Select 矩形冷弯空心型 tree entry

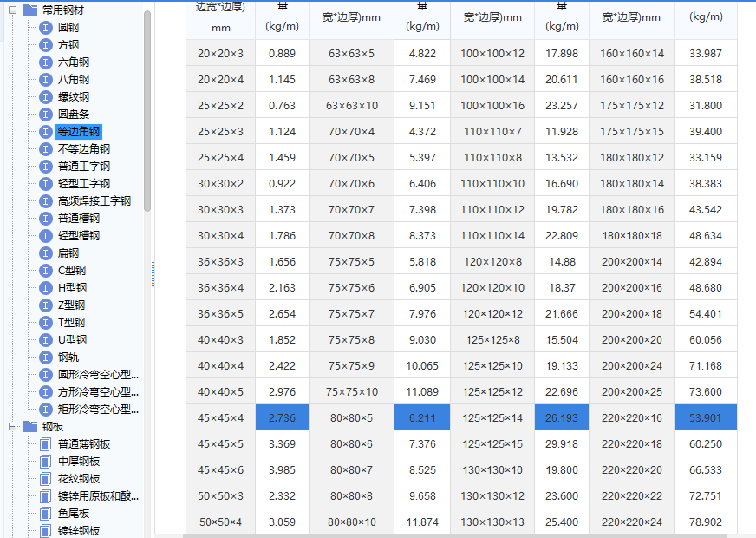click(98, 410)
